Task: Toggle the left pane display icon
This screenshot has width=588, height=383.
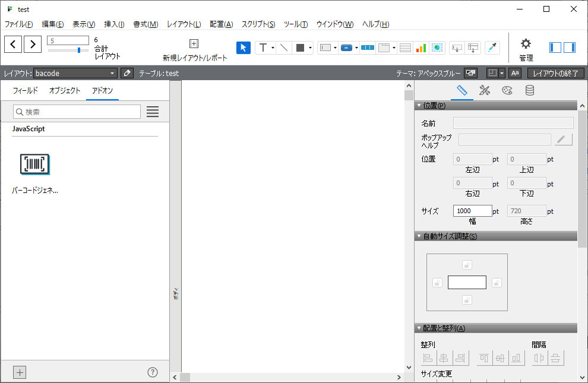Action: 555,48
